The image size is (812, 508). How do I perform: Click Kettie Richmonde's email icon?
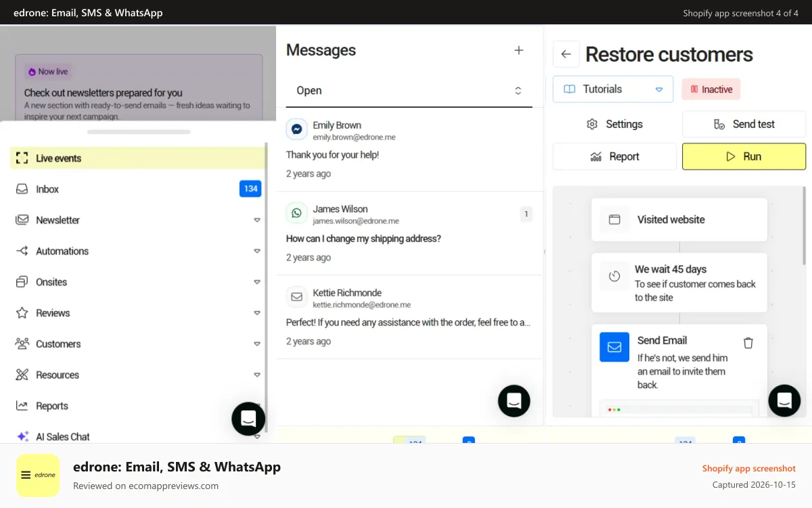(x=296, y=297)
